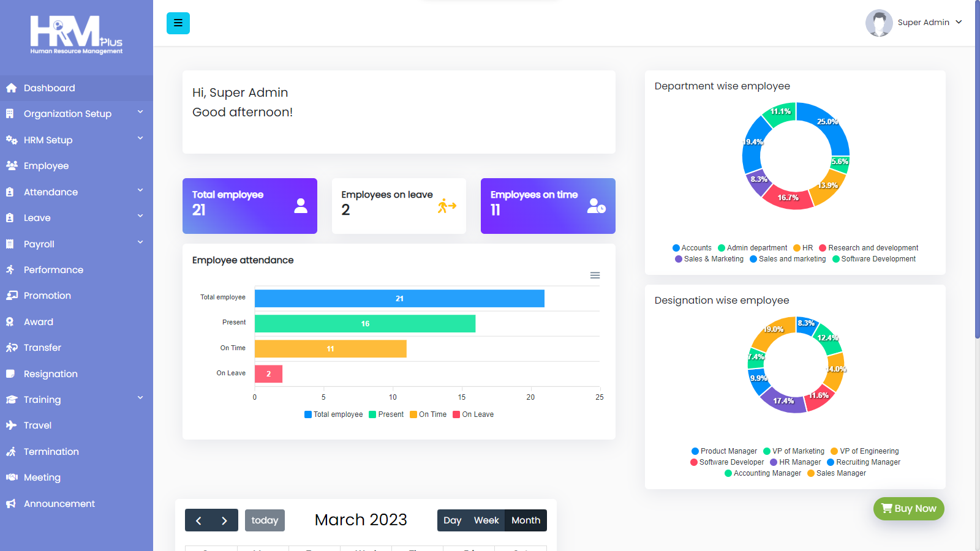Click the 17.4% segment in designation donut
The width and height of the screenshot is (980, 551).
click(x=783, y=401)
